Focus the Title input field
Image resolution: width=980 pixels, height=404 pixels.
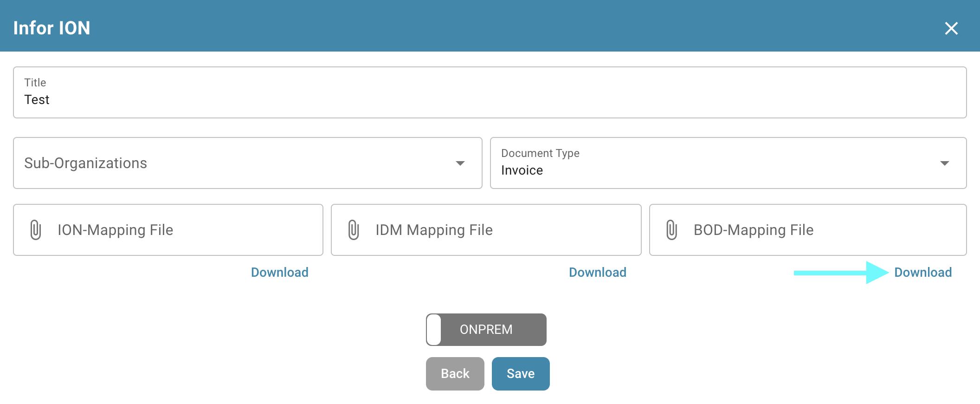(490, 99)
